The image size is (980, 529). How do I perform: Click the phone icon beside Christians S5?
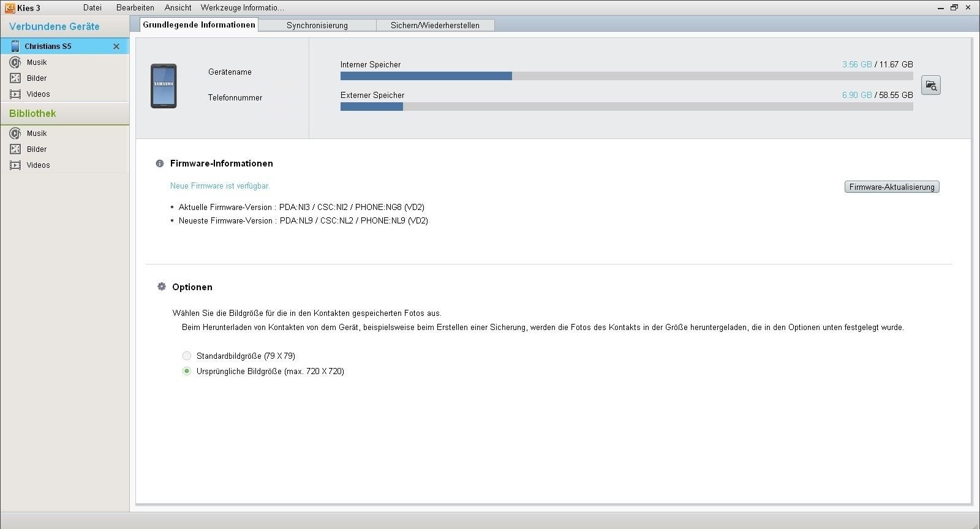pyautogui.click(x=15, y=46)
